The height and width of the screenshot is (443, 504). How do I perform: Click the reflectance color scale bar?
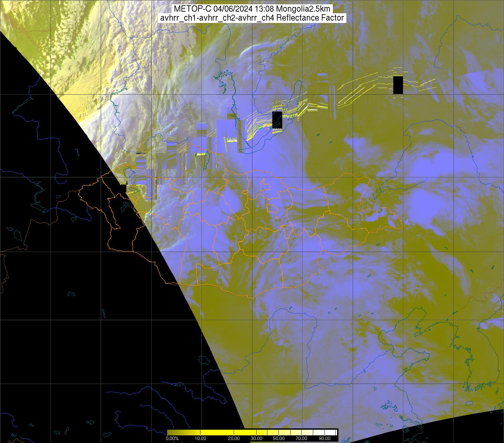[x=252, y=432]
